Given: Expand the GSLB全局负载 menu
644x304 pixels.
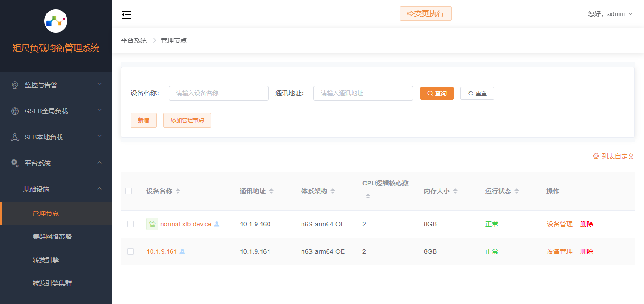Looking at the screenshot, I should click(56, 111).
